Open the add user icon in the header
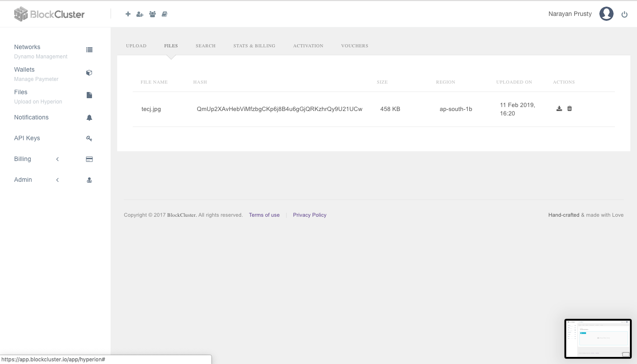This screenshot has height=364, width=637. tap(140, 14)
